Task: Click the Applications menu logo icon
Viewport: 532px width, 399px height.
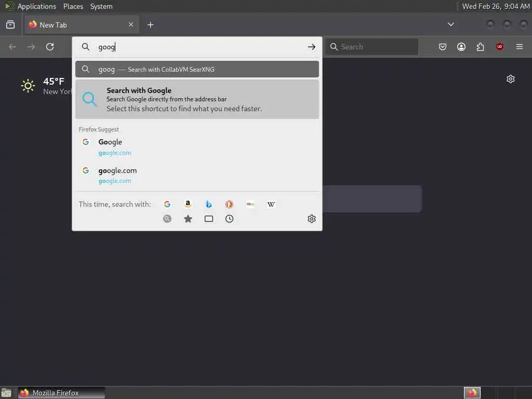Action: tap(9, 6)
